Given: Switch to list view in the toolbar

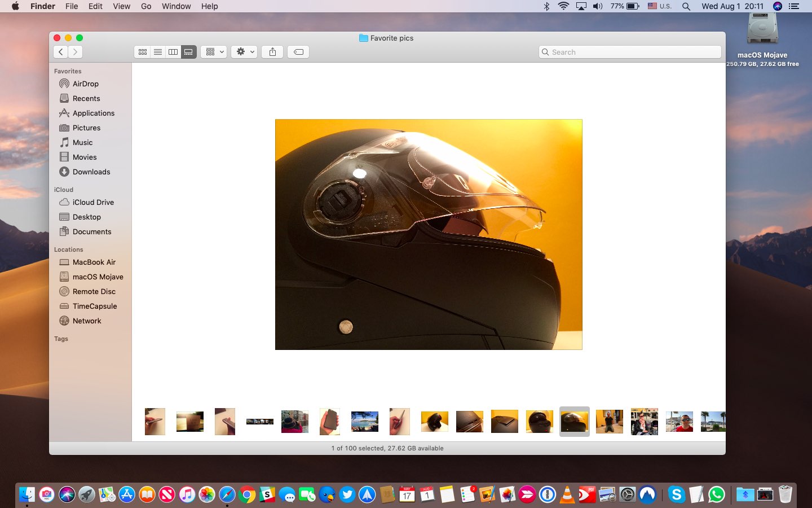Looking at the screenshot, I should point(158,52).
